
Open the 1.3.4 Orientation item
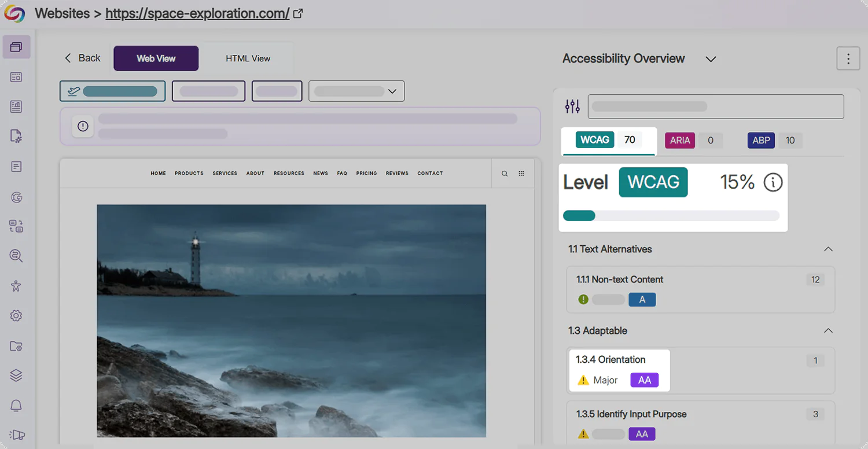point(701,370)
